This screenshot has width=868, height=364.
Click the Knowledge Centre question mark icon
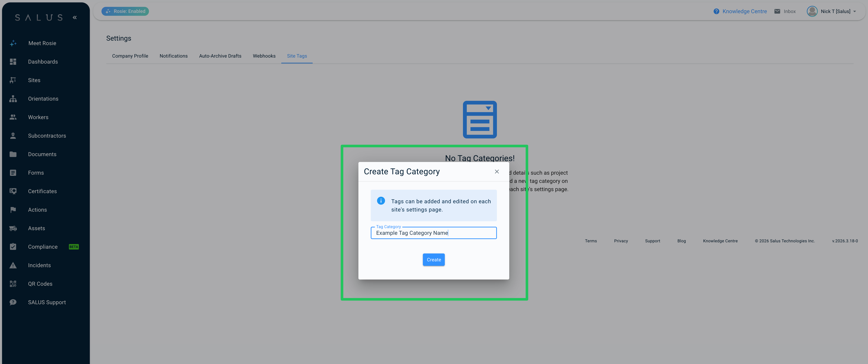pos(716,11)
